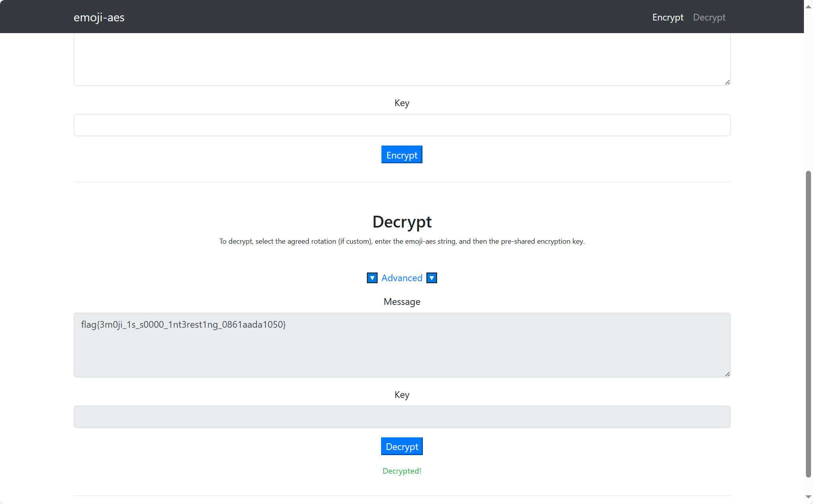
Task: Click the scrollbar up arrow
Action: point(808,7)
